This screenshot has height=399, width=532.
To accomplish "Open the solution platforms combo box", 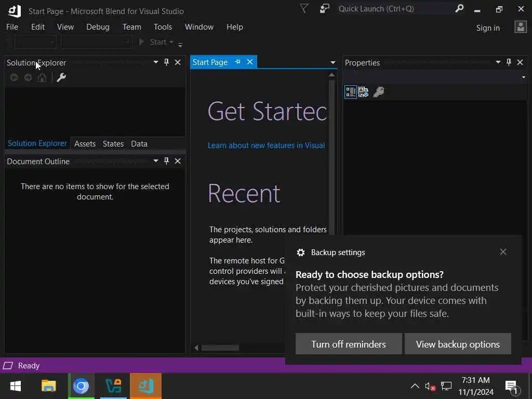I will (96, 42).
